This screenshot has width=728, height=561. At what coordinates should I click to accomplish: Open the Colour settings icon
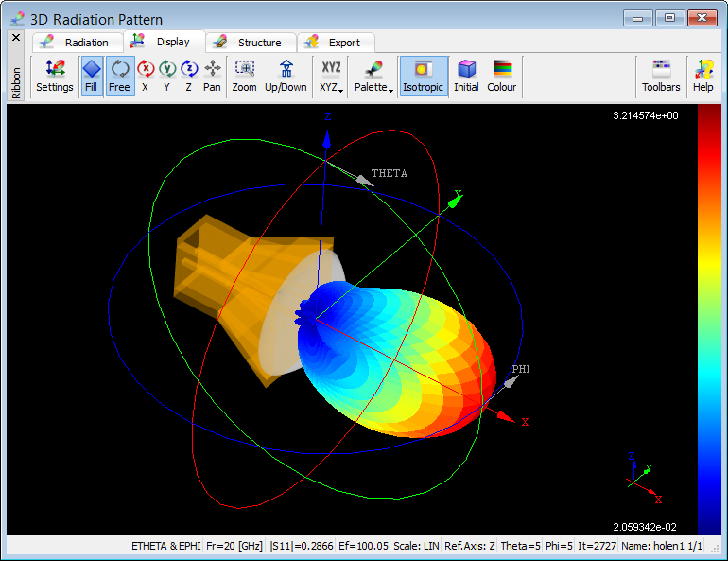tap(502, 76)
